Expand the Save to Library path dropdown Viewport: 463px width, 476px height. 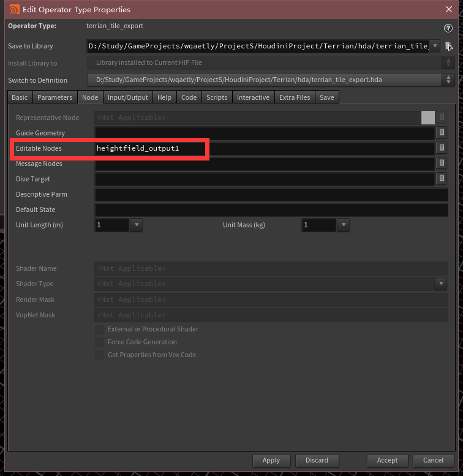(435, 46)
